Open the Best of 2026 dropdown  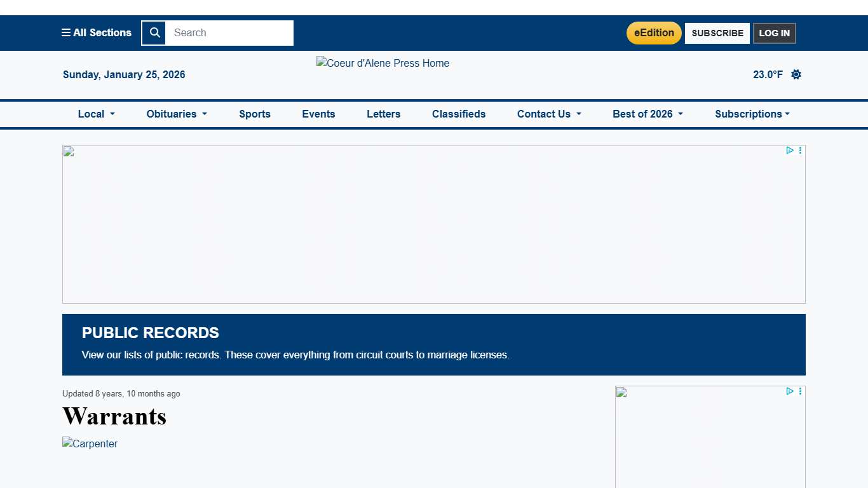[648, 114]
